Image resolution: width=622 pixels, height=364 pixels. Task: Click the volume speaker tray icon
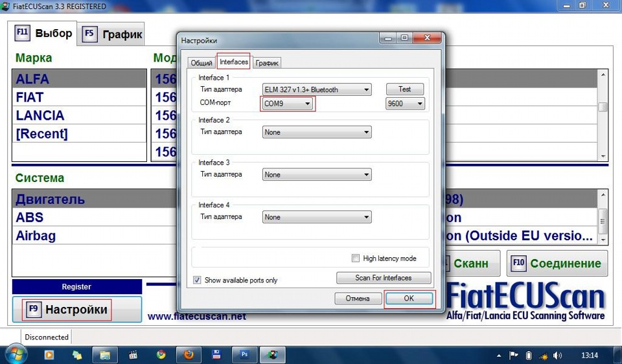pyautogui.click(x=557, y=356)
